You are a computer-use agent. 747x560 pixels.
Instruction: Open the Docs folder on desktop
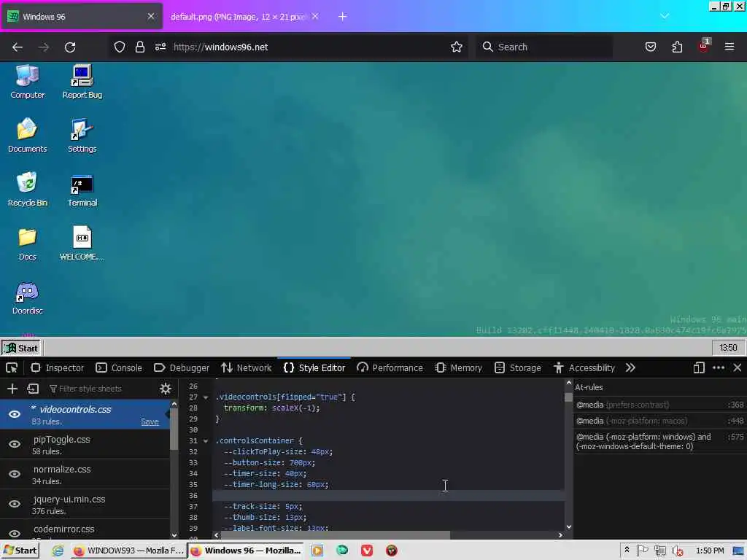(28, 244)
